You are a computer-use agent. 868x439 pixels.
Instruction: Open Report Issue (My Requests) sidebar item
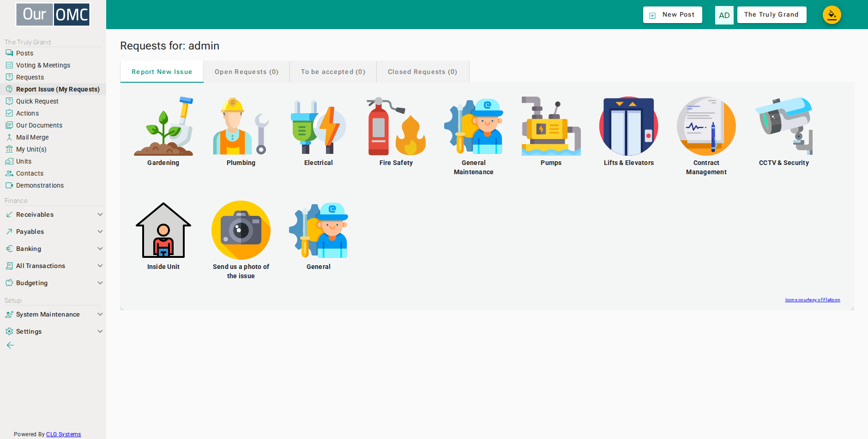[x=53, y=89]
